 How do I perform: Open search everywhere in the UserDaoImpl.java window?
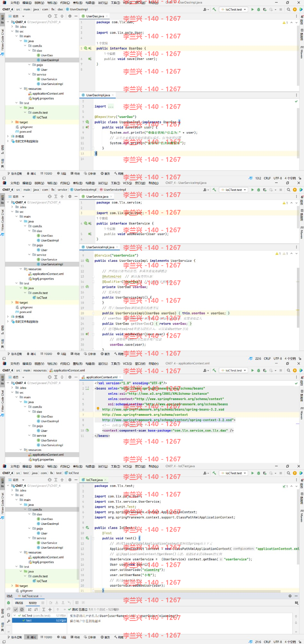(x=289, y=10)
